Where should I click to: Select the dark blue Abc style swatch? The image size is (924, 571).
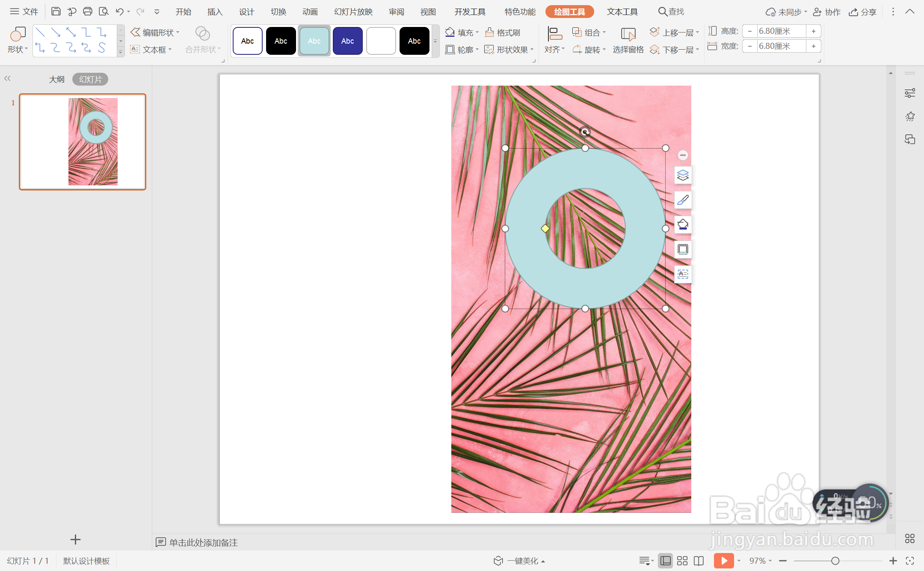pos(347,41)
